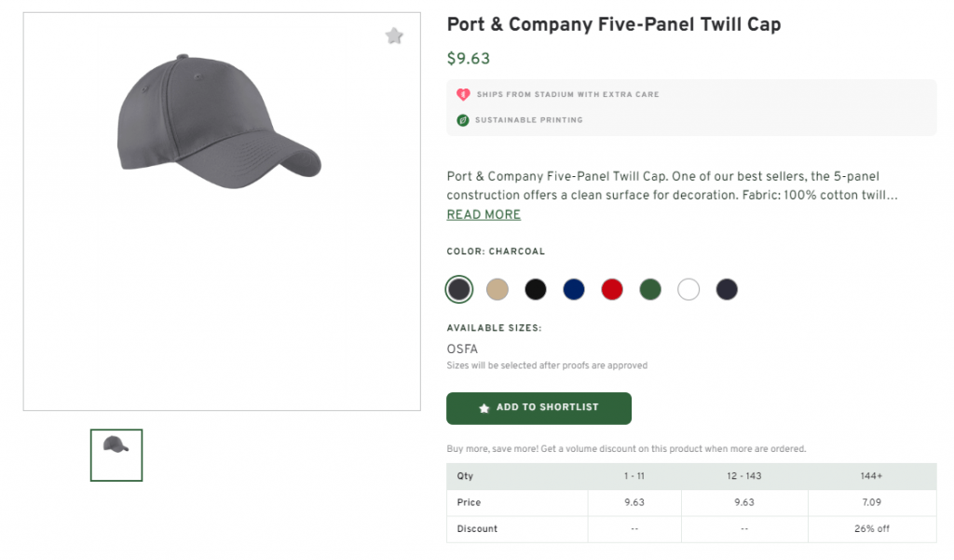Click the 144+ quantity column header
This screenshot has height=560, width=954.
click(x=871, y=476)
